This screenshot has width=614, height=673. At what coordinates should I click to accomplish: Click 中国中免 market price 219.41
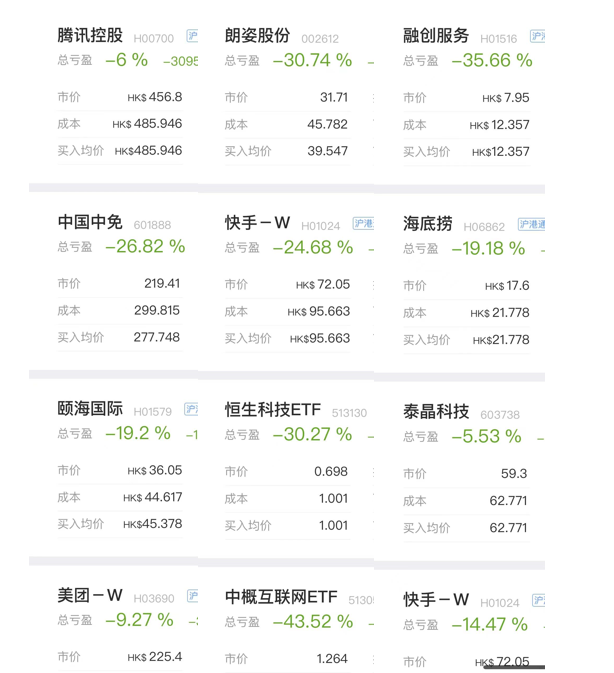point(162,283)
